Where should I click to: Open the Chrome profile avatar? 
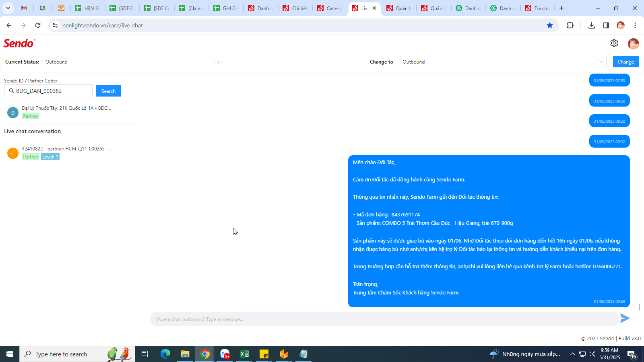pos(621,25)
